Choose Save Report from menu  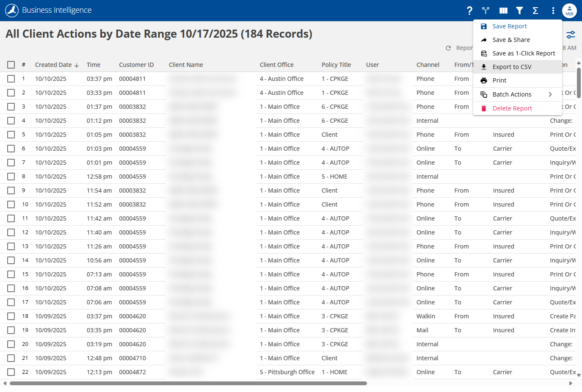(518, 26)
